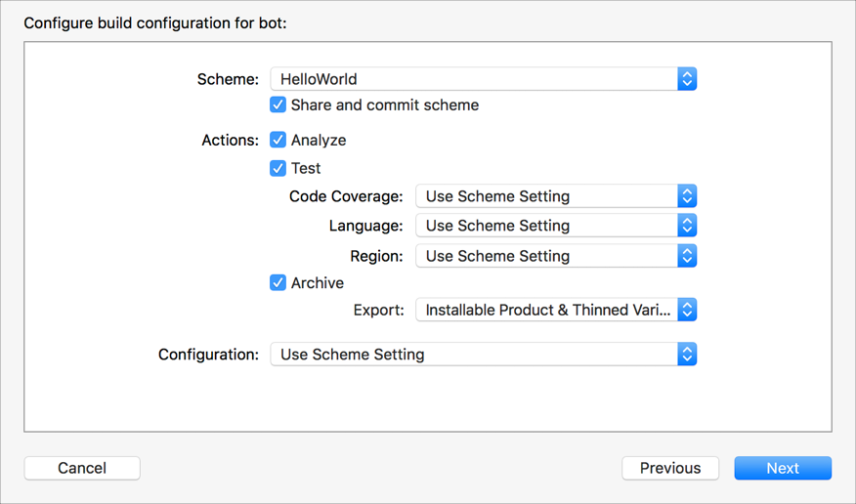Screen dimensions: 856x504
Task: Click the blue chevron arrows on Scheme popup
Action: coord(687,79)
